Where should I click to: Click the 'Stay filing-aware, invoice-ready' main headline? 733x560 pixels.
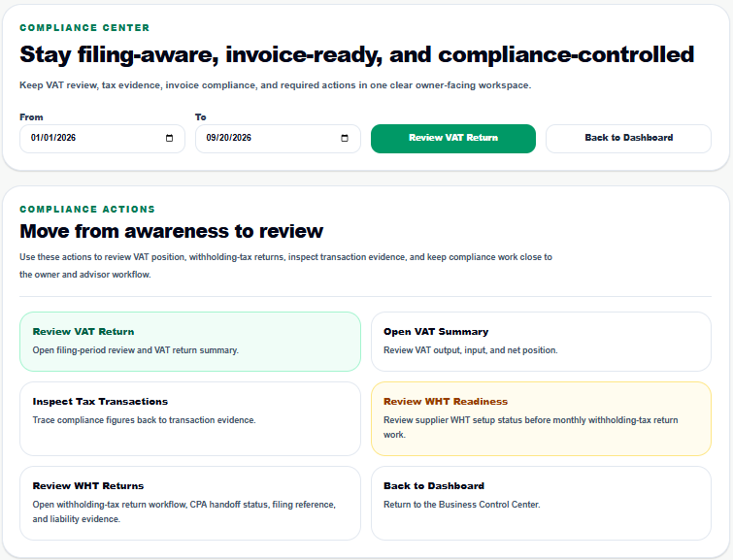356,54
